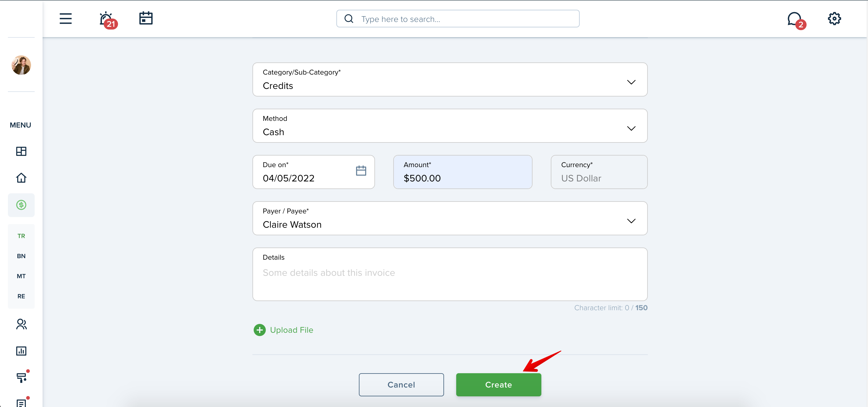The height and width of the screenshot is (407, 868).
Task: Click the Due on date field
Action: (x=313, y=172)
